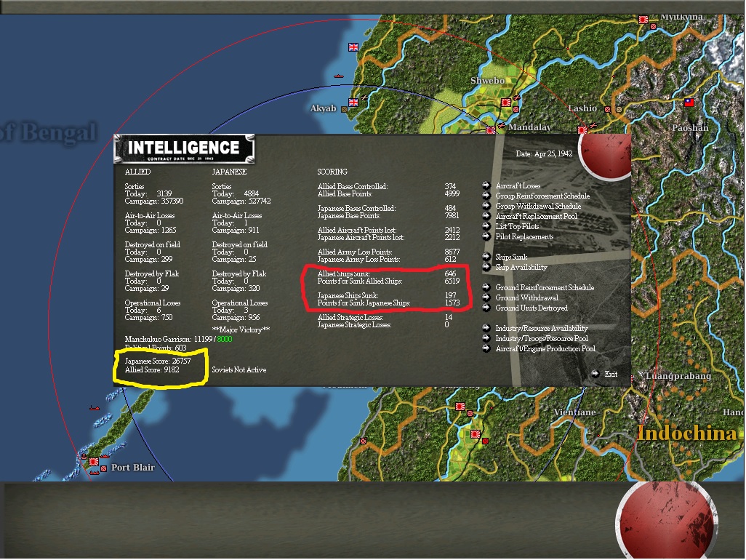Select the Japanese flag unit at Shwebo

pos(506,103)
